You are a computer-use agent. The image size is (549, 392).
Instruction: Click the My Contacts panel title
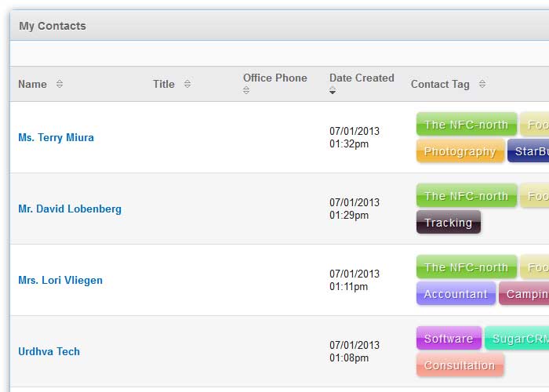click(53, 26)
